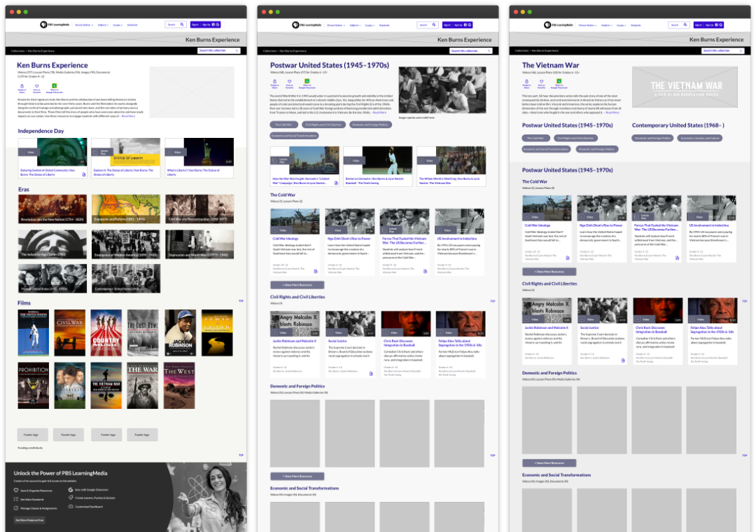The width and height of the screenshot is (756, 532).
Task: Click collection search magnifier in left window black bar
Action: [237, 50]
